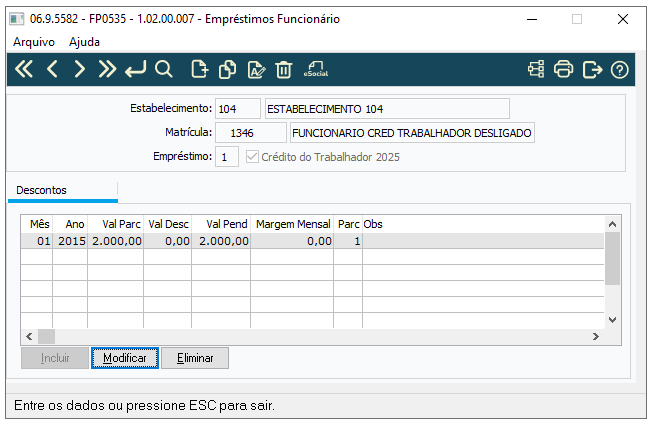Click the Incluir button
The image size is (653, 427).
click(55, 358)
